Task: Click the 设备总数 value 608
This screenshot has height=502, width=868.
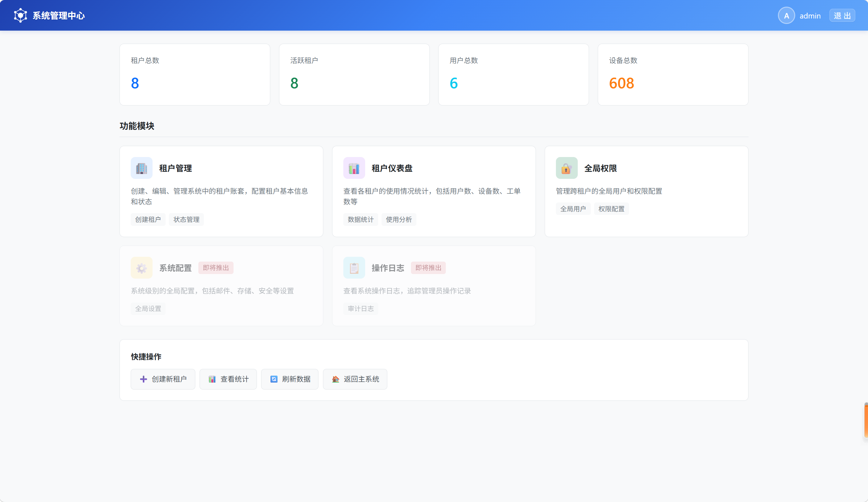Action: [x=622, y=83]
